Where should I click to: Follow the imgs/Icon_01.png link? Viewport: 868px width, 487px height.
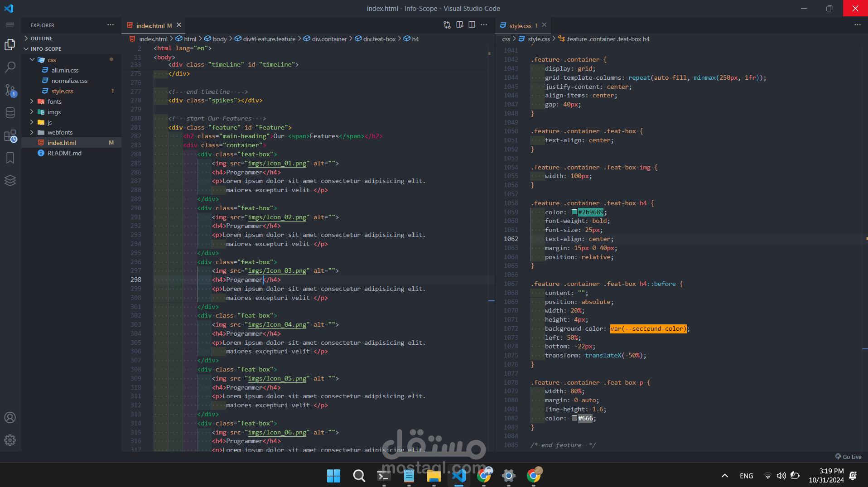[277, 163]
